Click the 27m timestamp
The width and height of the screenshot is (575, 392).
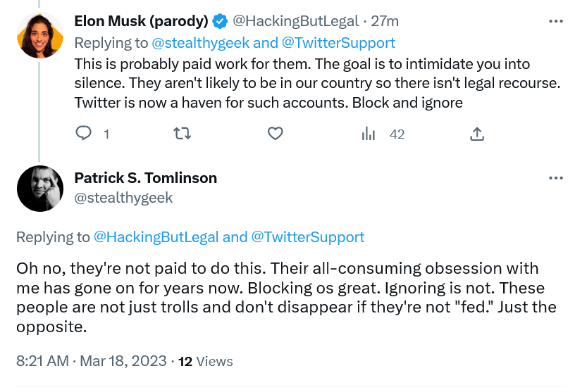point(384,21)
